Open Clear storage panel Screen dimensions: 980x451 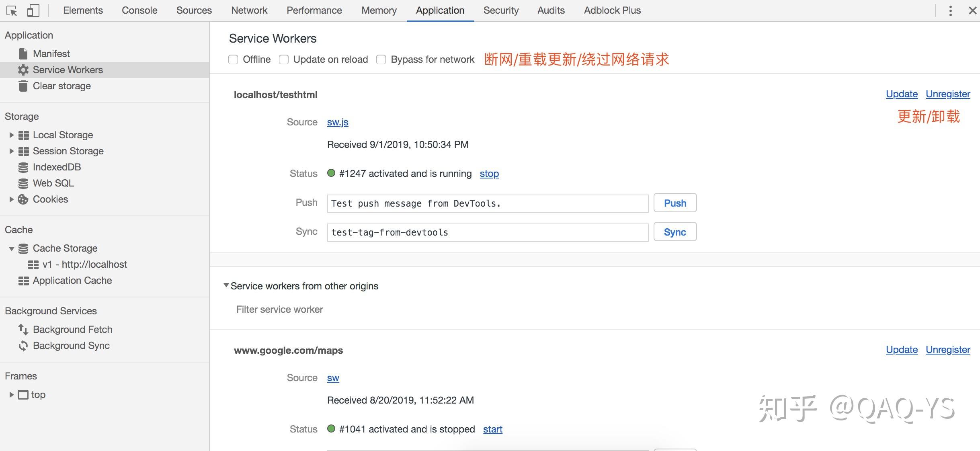(x=62, y=86)
